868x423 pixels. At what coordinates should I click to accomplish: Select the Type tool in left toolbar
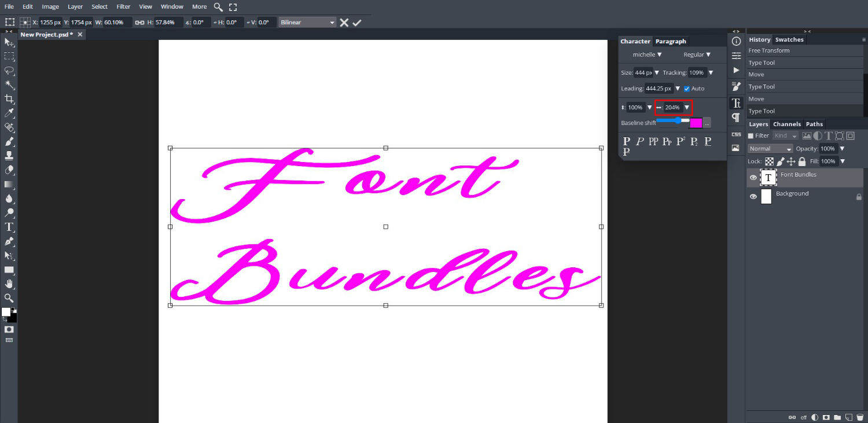(x=9, y=227)
